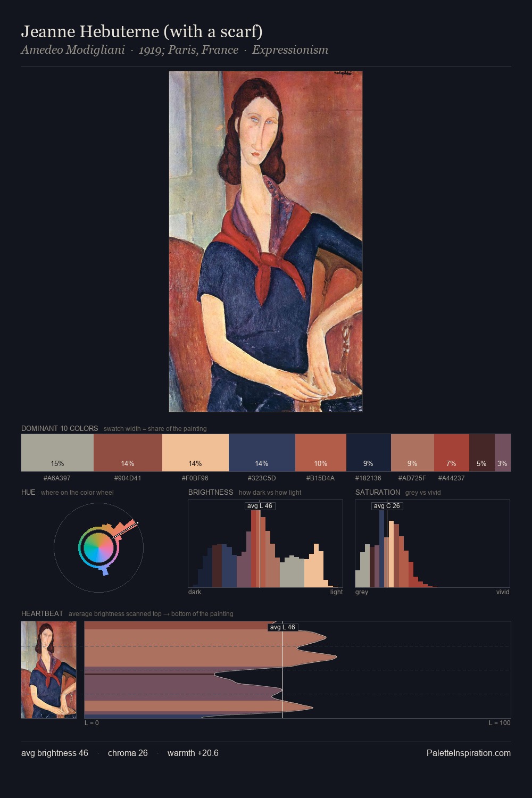This screenshot has width=532, height=798.
Task: Click the swatch width subtitle text
Action: coord(155,428)
